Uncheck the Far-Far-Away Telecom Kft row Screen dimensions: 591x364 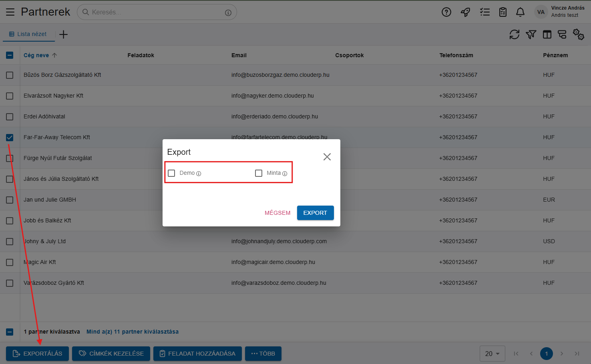click(x=10, y=138)
